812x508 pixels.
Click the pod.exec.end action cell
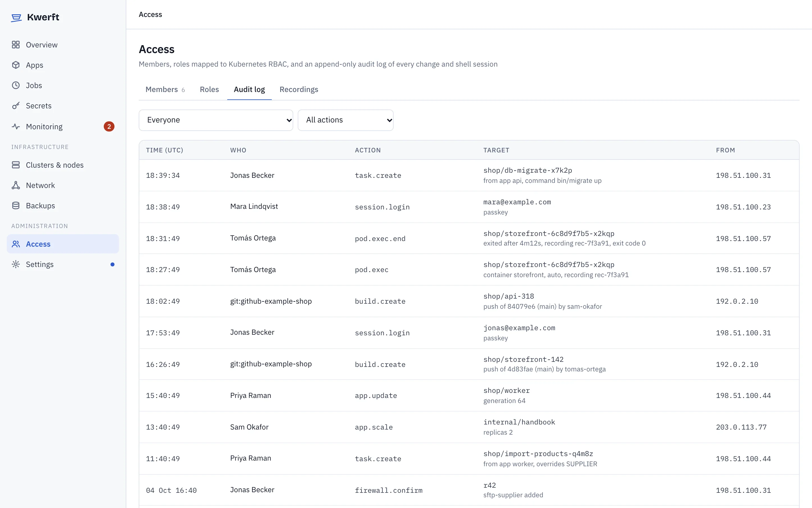click(380, 238)
